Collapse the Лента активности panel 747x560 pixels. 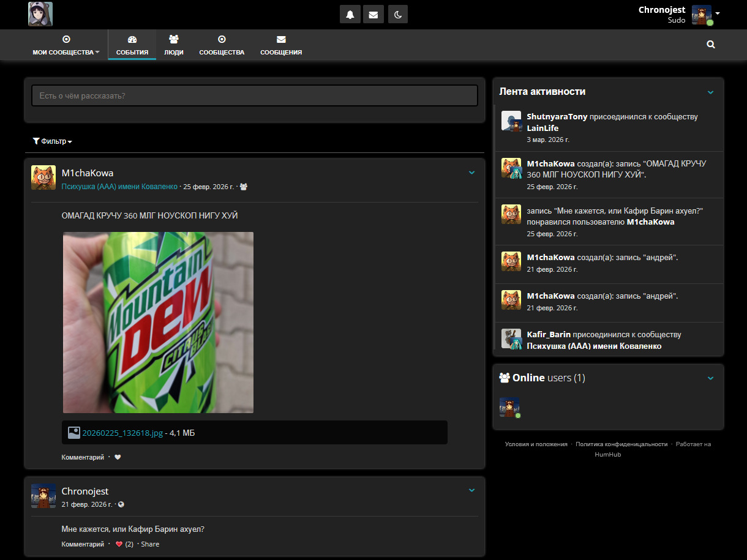point(710,92)
